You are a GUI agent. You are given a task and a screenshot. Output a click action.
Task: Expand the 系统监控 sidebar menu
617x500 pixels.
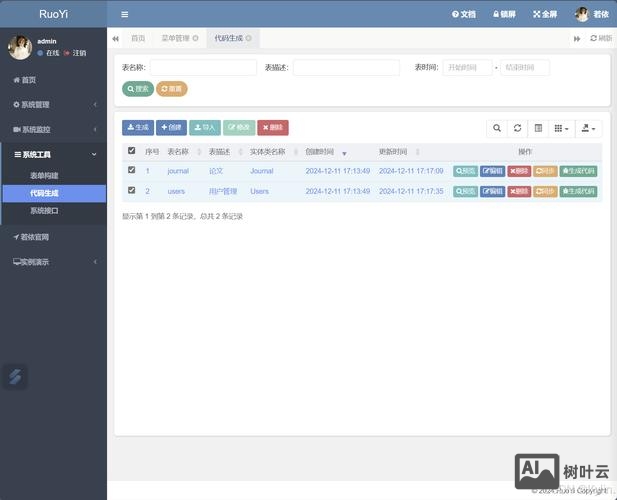click(x=53, y=129)
